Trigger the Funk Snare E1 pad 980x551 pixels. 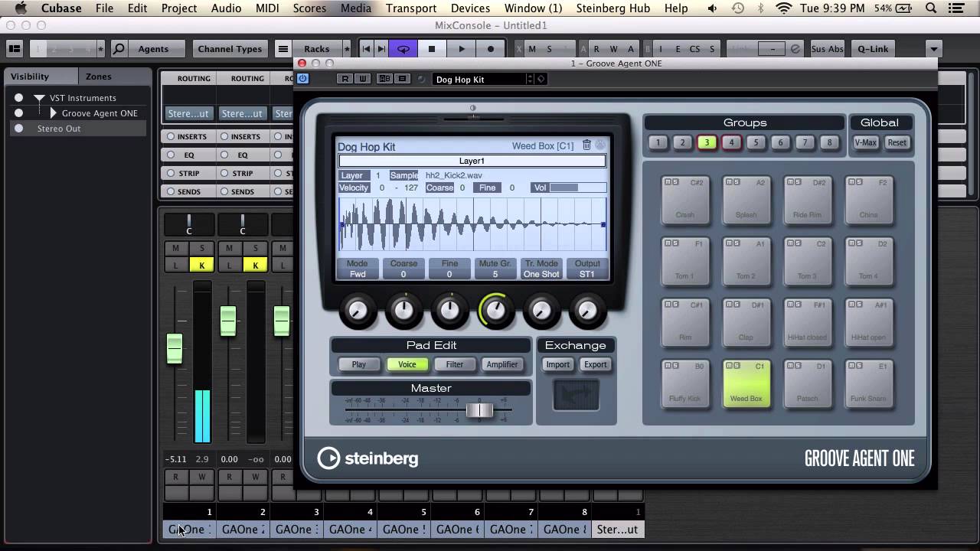click(869, 383)
